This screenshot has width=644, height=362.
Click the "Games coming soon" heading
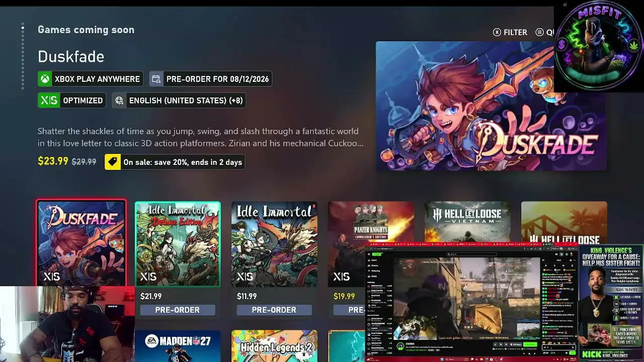86,30
